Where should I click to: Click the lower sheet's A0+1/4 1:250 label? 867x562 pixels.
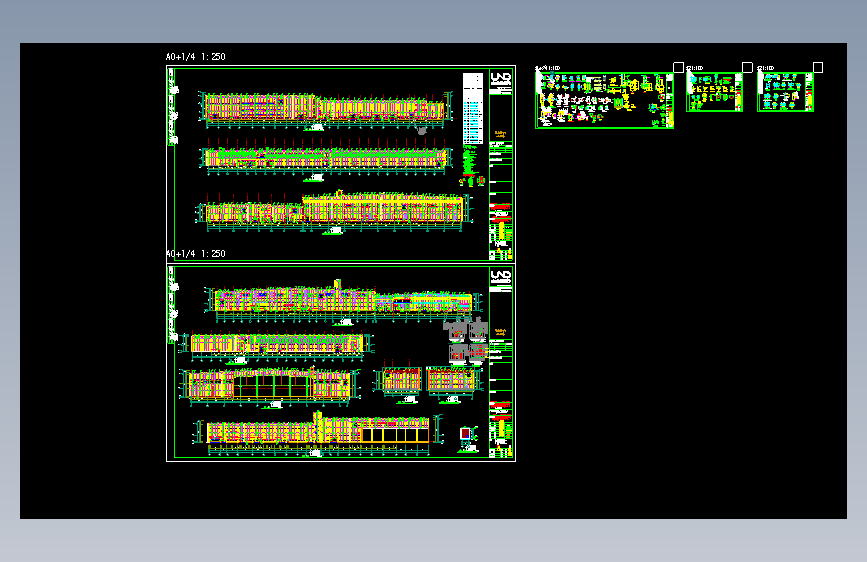(196, 253)
